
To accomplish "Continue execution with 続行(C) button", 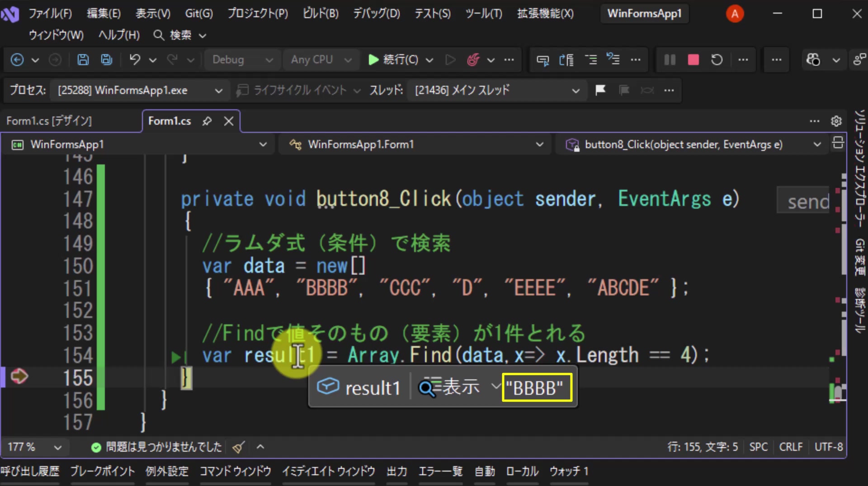I will pos(393,60).
